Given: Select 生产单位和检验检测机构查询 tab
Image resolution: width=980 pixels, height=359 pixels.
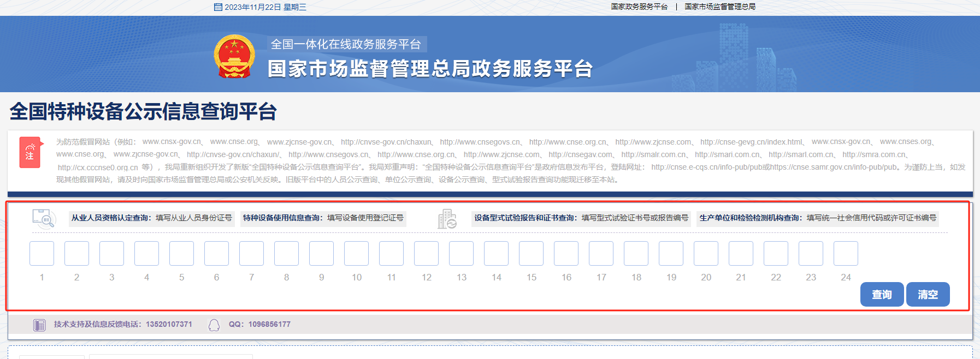Looking at the screenshot, I should [x=818, y=218].
